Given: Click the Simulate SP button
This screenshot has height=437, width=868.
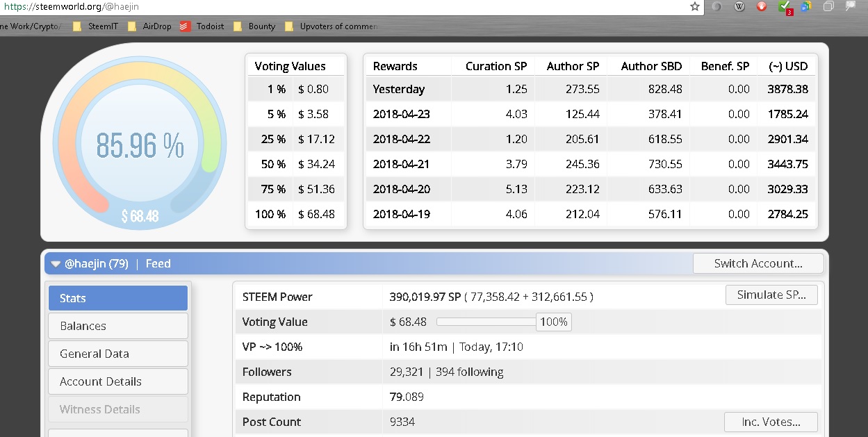Looking at the screenshot, I should pos(771,295).
